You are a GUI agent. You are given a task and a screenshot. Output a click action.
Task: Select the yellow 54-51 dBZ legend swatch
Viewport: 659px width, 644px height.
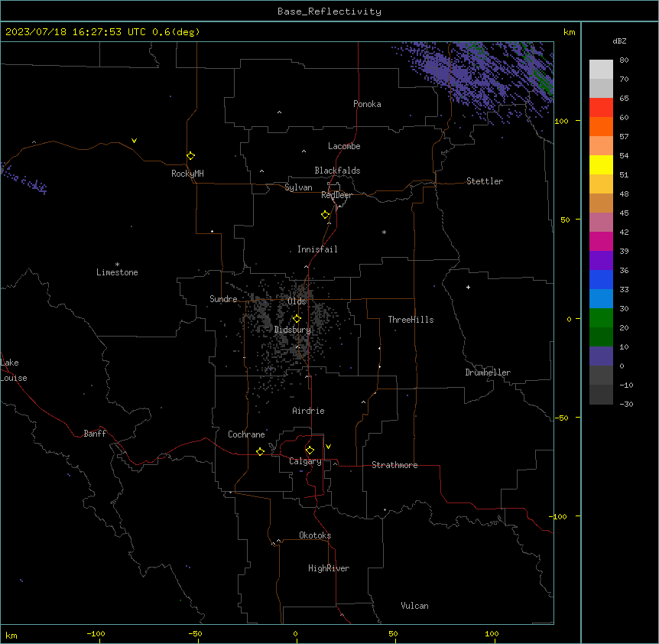[x=601, y=164]
